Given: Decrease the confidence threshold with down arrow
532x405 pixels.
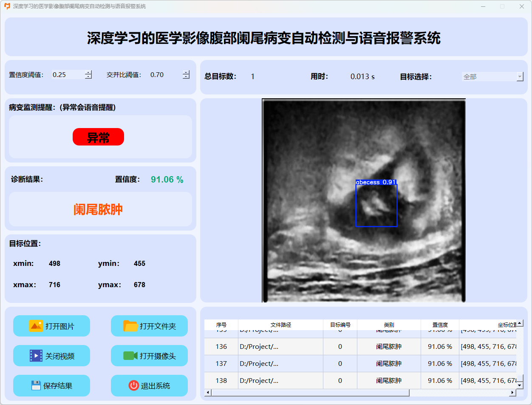Looking at the screenshot, I should coord(88,77).
